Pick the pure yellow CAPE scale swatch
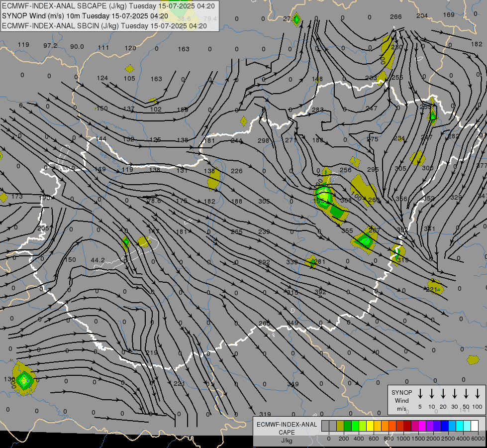This screenshot has width=487, height=448. point(370,426)
